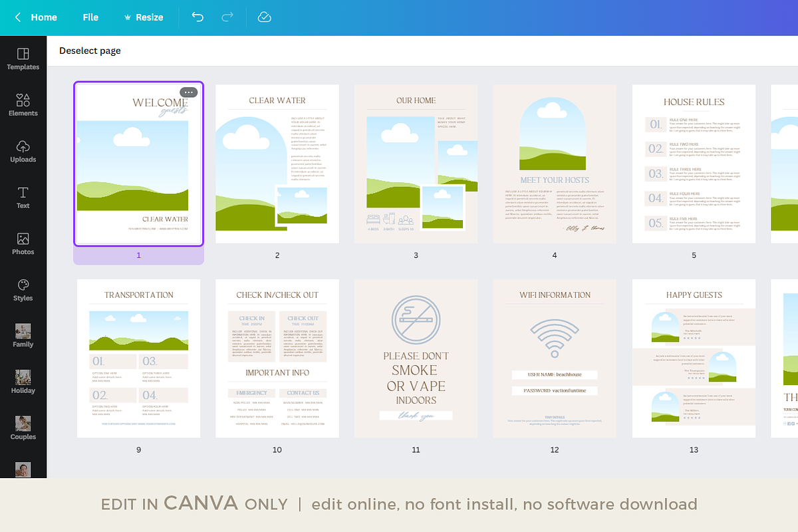Open the Text sidebar panel
Screen dimensions: 798x532
click(x=23, y=198)
